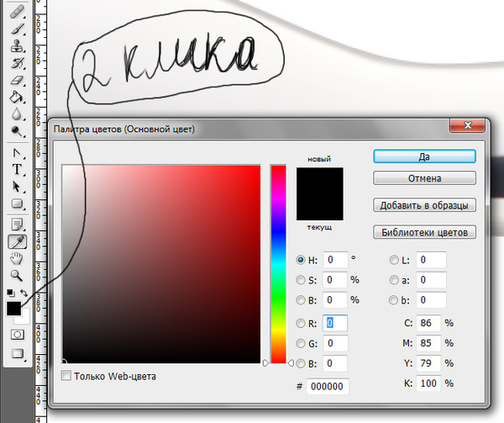Select the H hue radio button
The width and height of the screenshot is (504, 423).
click(301, 260)
